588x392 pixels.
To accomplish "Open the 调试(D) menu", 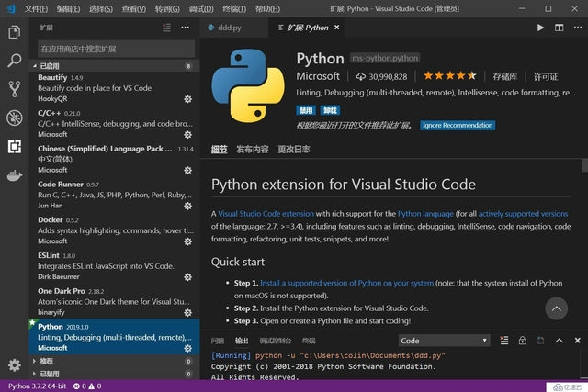I will (201, 8).
